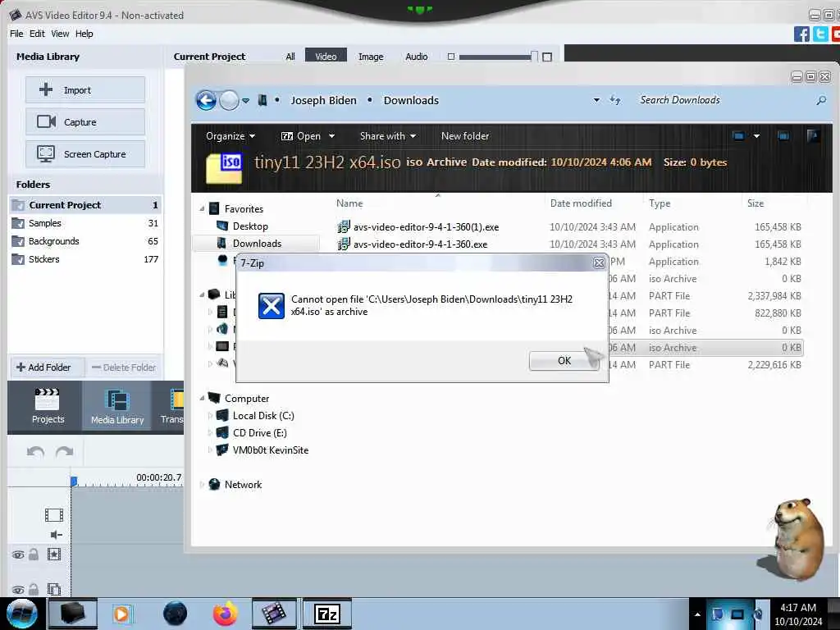Open AVS Facebook page icon
Screen dimensions: 840x630
click(x=801, y=34)
